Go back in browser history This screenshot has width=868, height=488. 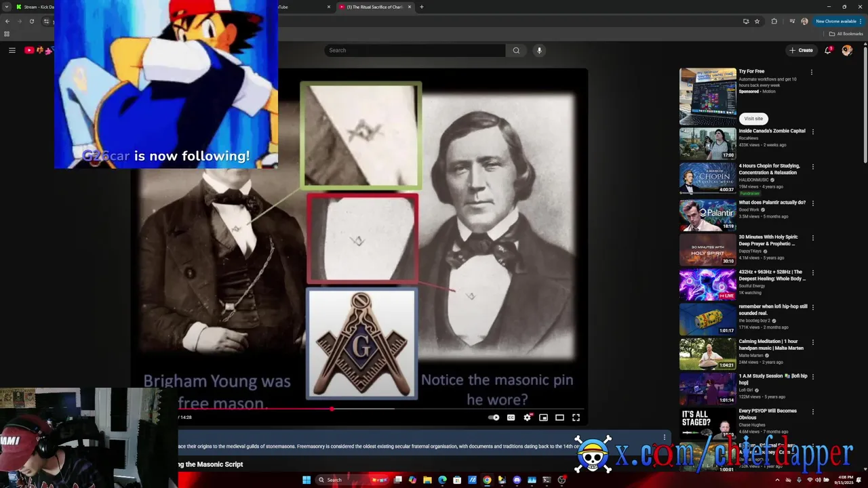click(x=7, y=21)
